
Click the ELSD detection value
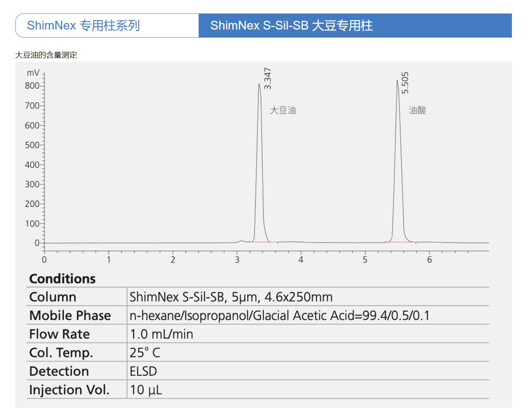coord(143,371)
